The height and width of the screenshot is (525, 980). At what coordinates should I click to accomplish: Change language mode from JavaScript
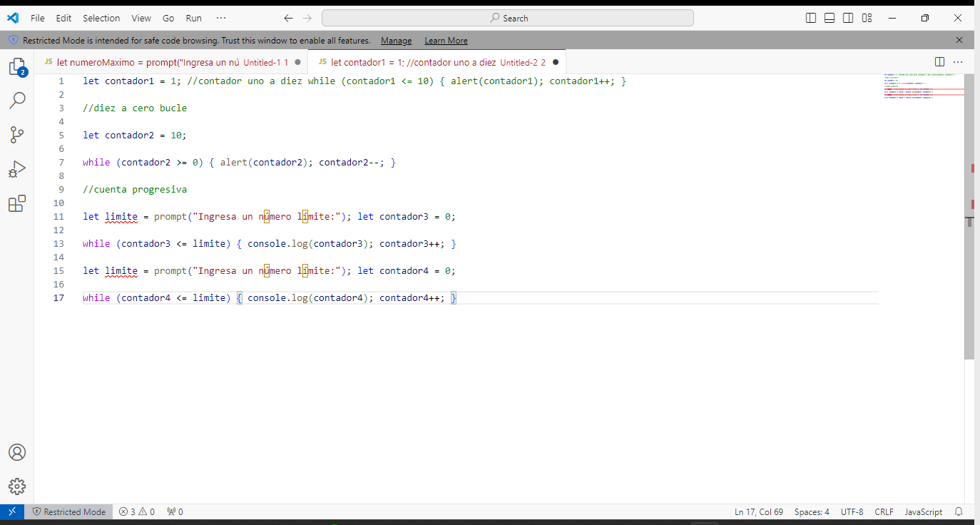(x=923, y=511)
